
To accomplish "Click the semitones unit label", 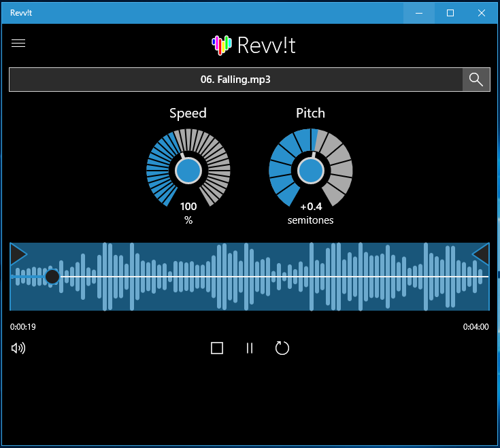I will [x=311, y=220].
